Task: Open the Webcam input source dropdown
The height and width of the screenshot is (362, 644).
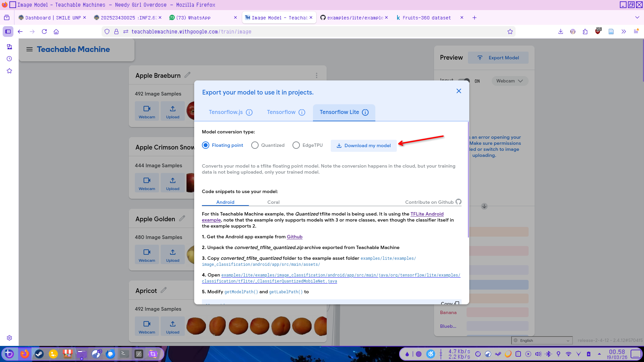Action: [509, 81]
